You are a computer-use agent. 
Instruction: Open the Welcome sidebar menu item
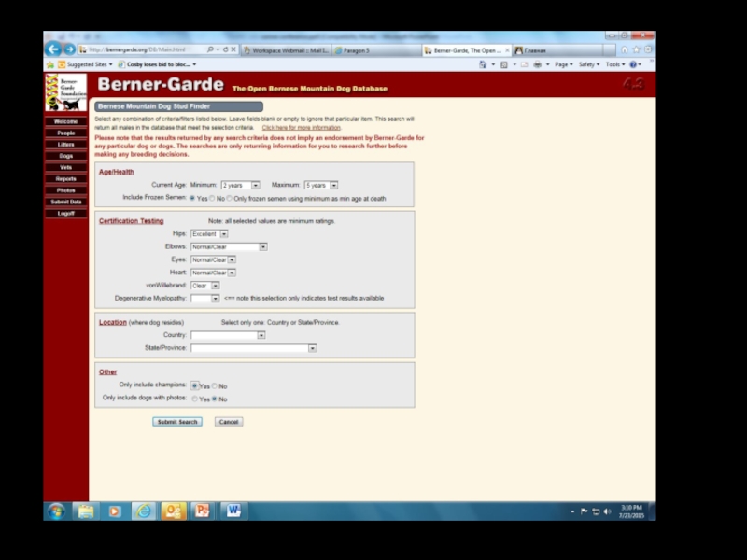tap(65, 121)
